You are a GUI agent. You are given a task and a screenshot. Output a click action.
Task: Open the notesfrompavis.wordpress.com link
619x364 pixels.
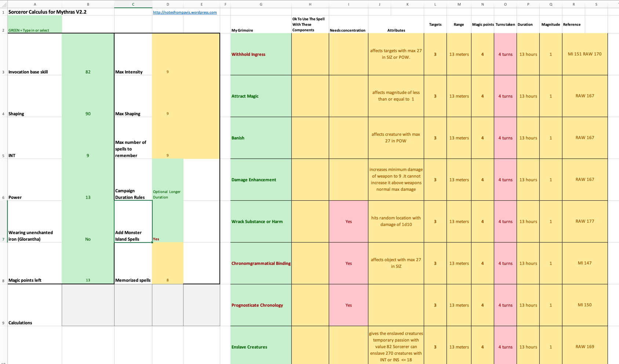185,12
